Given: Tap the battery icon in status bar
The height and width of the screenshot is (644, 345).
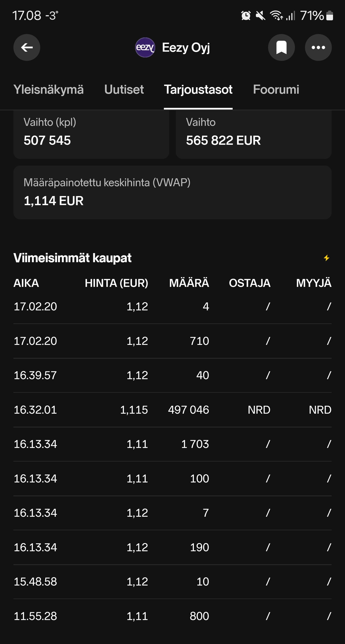Looking at the screenshot, I should [x=329, y=16].
